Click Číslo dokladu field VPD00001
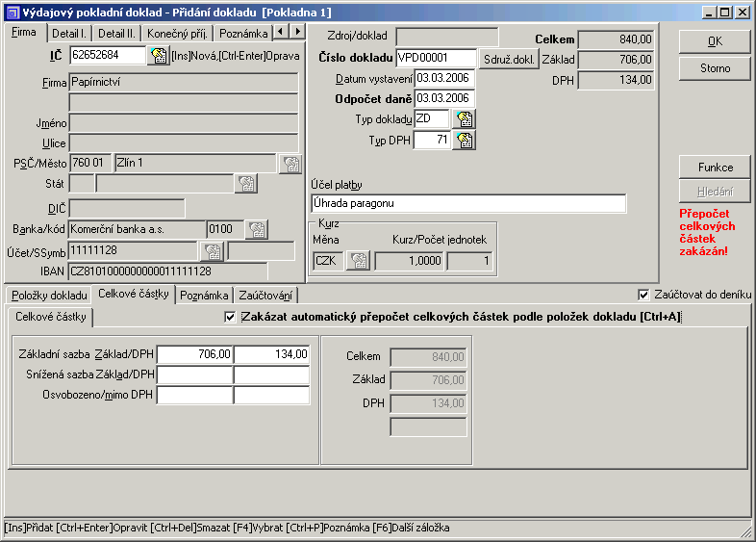This screenshot has width=756, height=542. pos(436,58)
